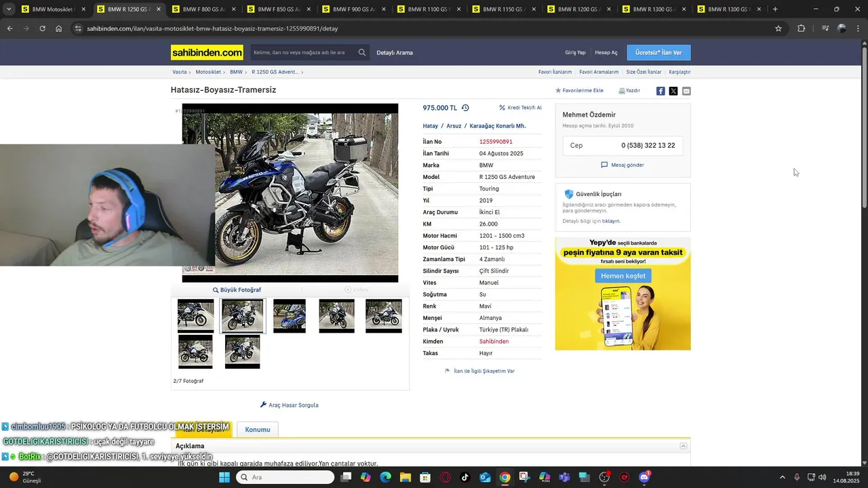Image resolution: width=868 pixels, height=488 pixels.
Task: Click the sahibinden.com site search input field
Action: [x=303, y=52]
